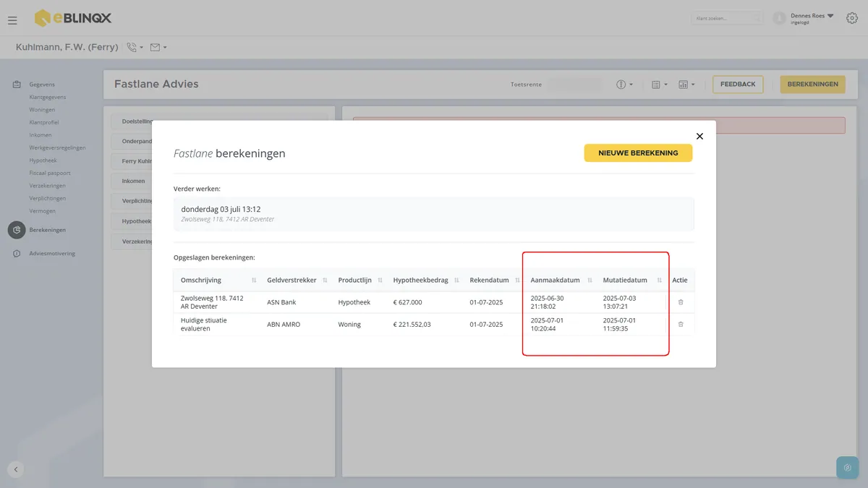Open the hamburger menu next to eBLINQX logo

tap(12, 20)
